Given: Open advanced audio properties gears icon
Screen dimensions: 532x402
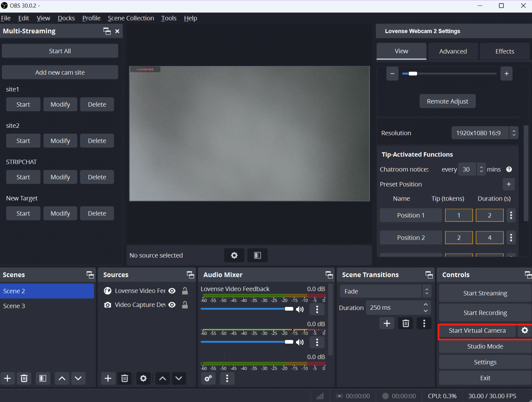Looking at the screenshot, I should (x=208, y=378).
